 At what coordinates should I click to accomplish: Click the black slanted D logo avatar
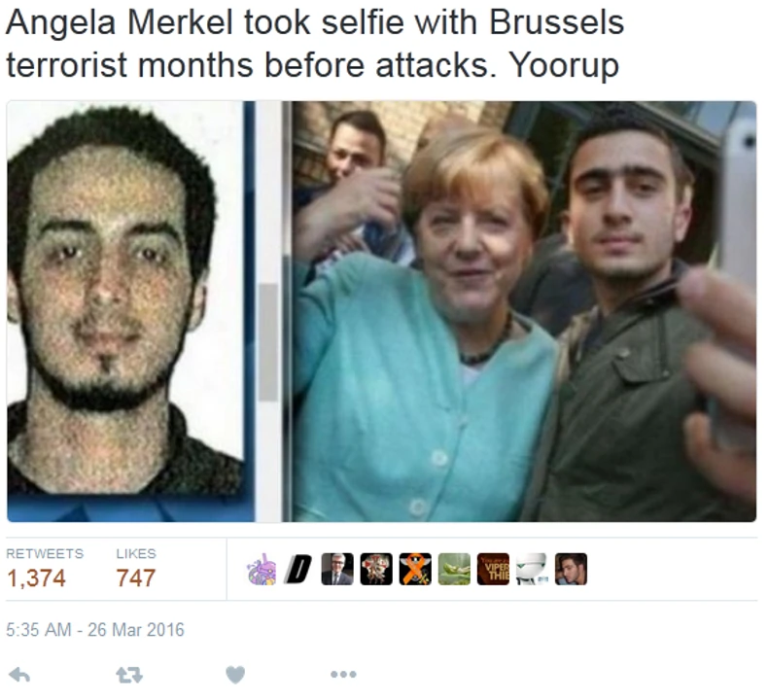pyautogui.click(x=298, y=569)
